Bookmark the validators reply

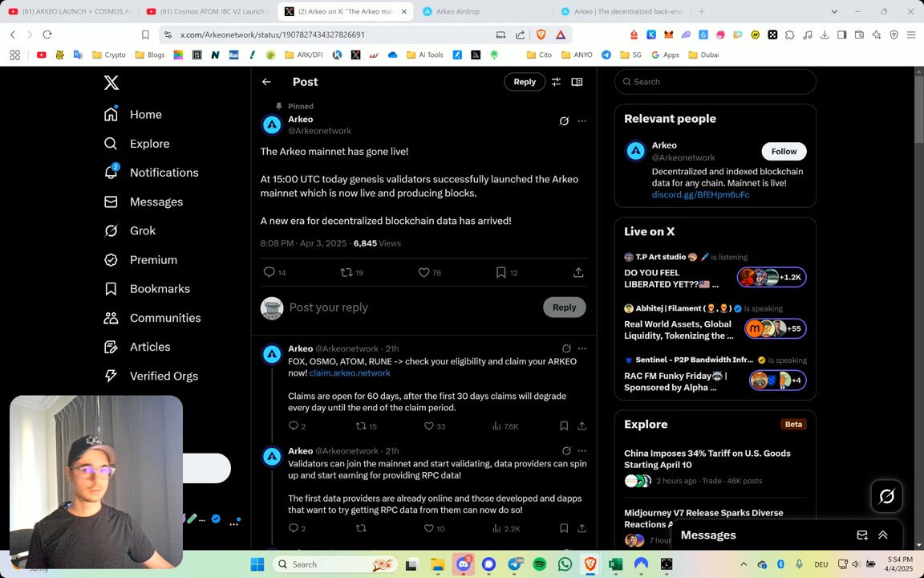[564, 528]
